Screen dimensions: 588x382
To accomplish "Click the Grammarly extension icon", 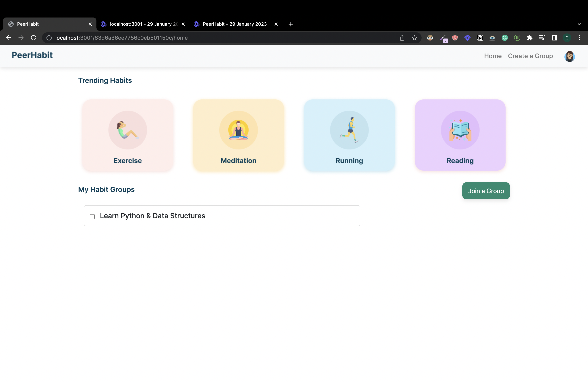I will pyautogui.click(x=505, y=38).
